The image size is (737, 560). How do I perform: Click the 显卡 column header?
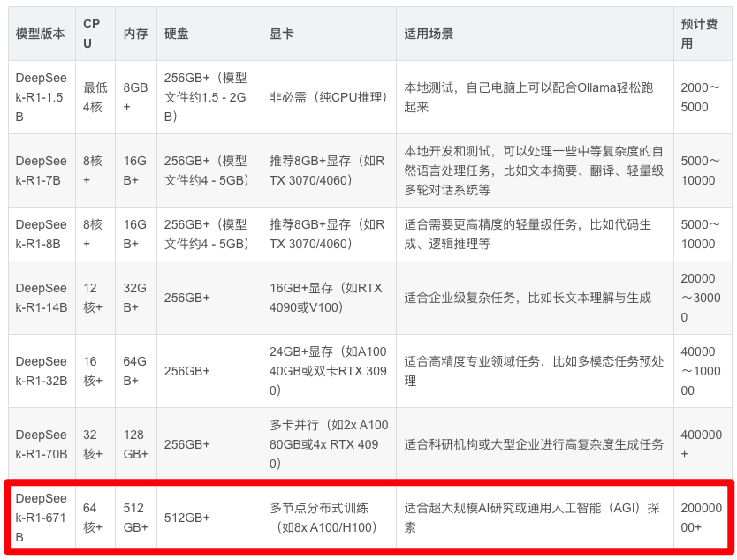tap(329, 34)
